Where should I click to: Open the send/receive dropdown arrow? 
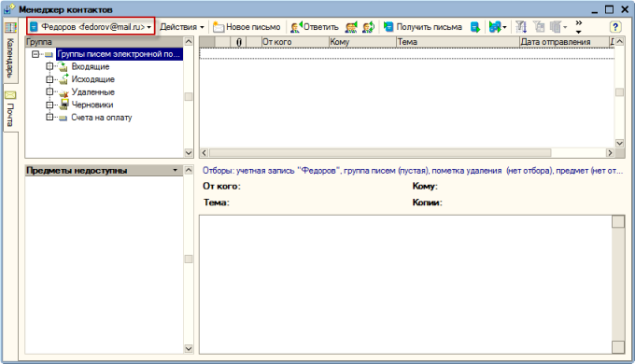click(504, 27)
